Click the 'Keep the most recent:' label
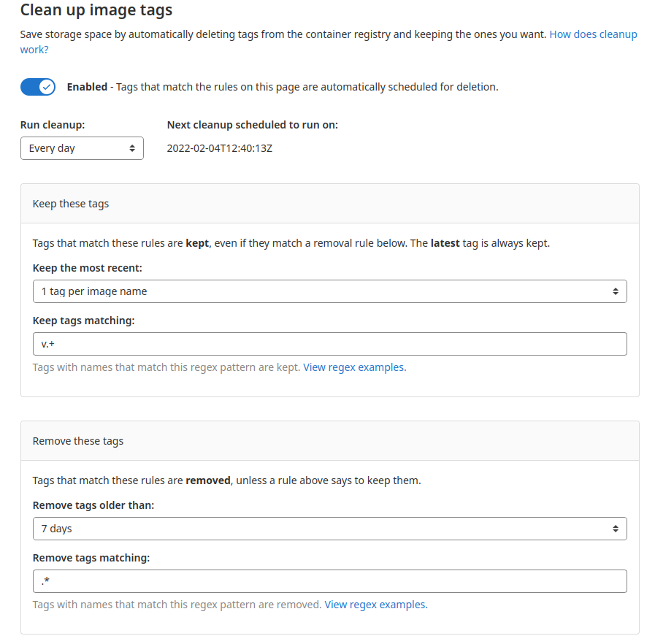This screenshot has width=655, height=644. [x=87, y=268]
